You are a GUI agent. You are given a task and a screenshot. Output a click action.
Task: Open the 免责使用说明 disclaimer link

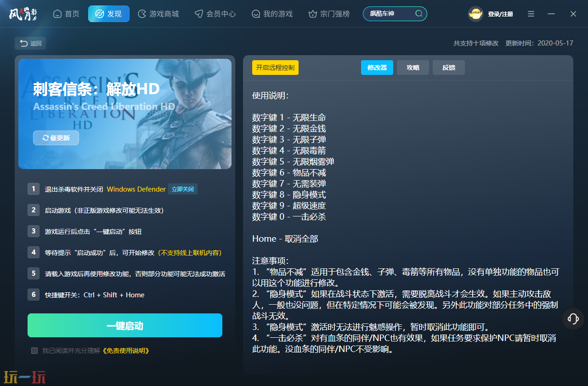(125, 351)
